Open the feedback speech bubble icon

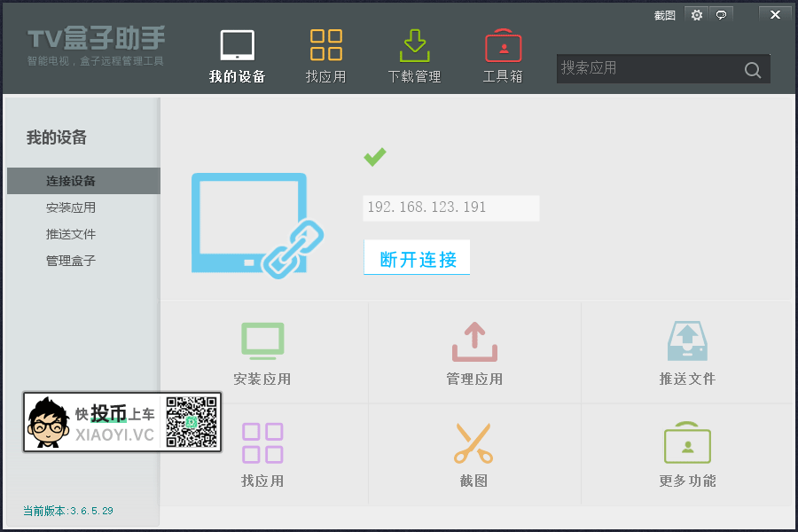tap(721, 15)
